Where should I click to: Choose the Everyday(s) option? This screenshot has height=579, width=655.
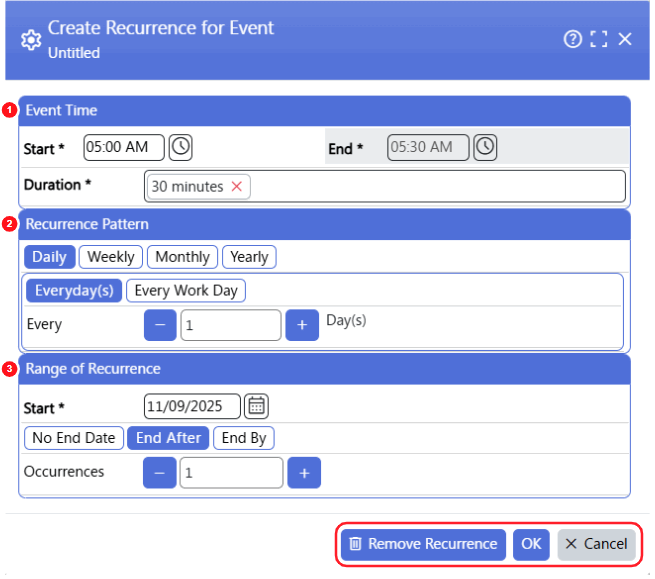pyautogui.click(x=74, y=290)
